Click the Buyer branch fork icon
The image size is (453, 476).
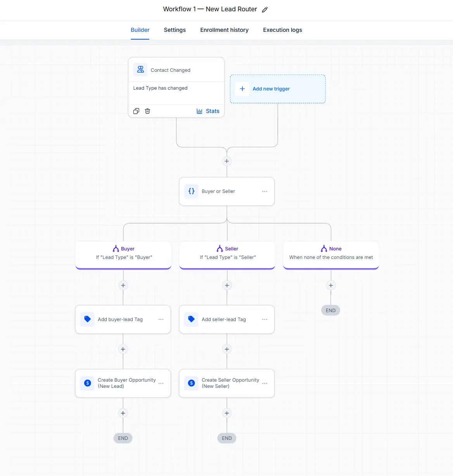(116, 248)
